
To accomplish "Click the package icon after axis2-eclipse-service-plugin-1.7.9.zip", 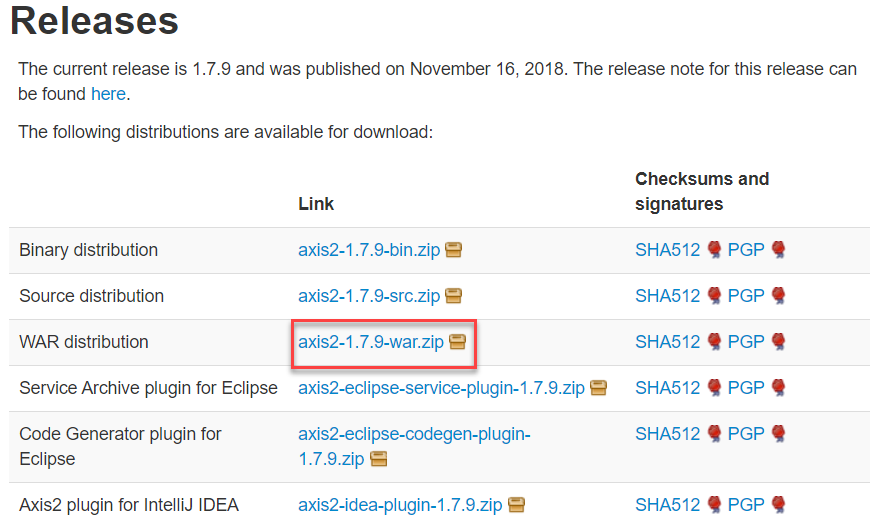I will (x=598, y=388).
